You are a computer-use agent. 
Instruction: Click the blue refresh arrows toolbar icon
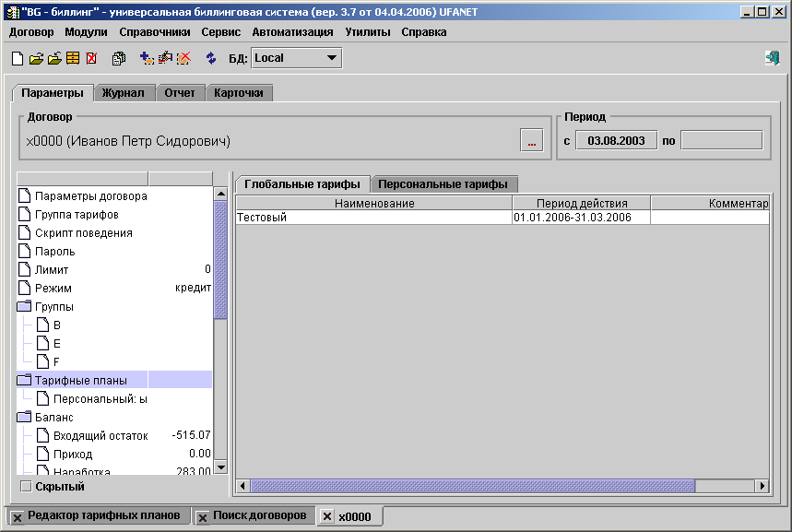(211, 58)
